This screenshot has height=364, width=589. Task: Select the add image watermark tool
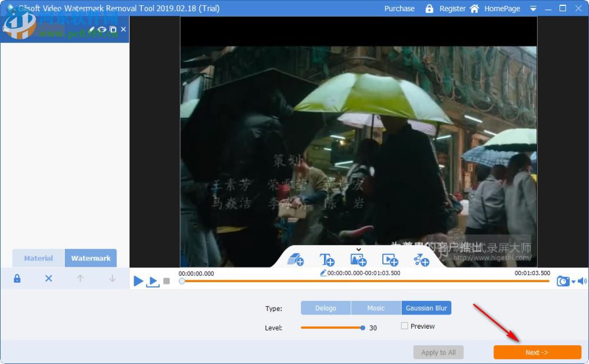click(359, 260)
